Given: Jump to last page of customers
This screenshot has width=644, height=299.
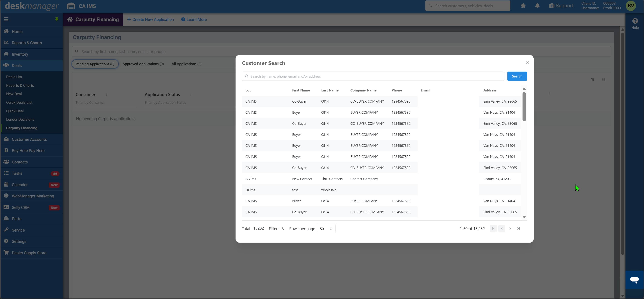Looking at the screenshot, I should click(519, 229).
